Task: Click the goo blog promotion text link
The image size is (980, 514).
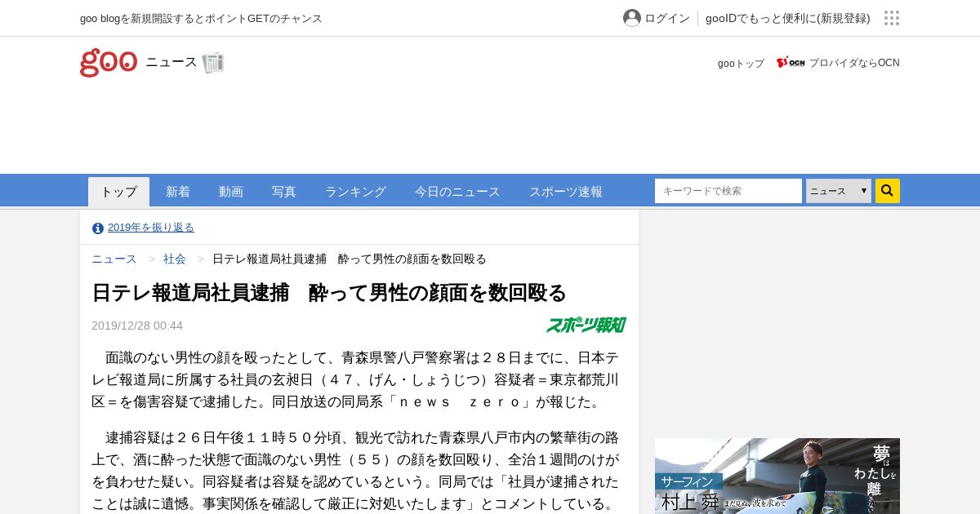Action: [x=201, y=18]
